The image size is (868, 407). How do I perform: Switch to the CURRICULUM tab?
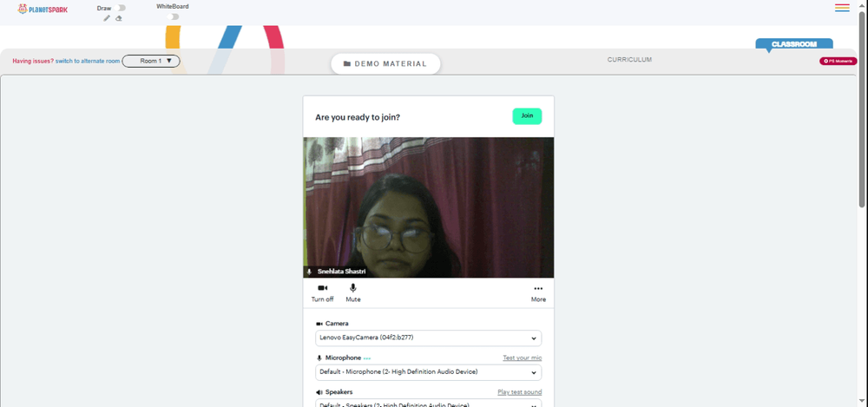(629, 59)
